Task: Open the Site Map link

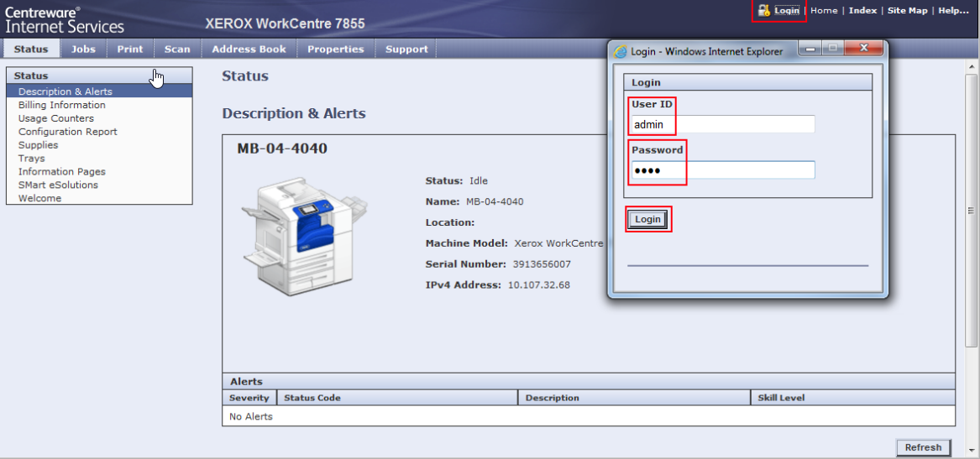Action: tap(908, 11)
